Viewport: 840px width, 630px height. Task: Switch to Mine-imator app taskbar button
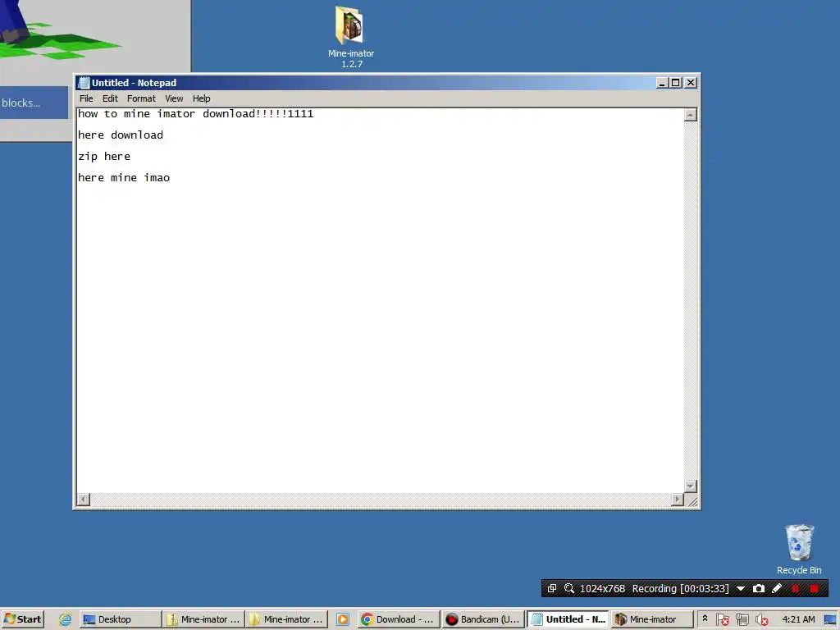click(x=652, y=619)
